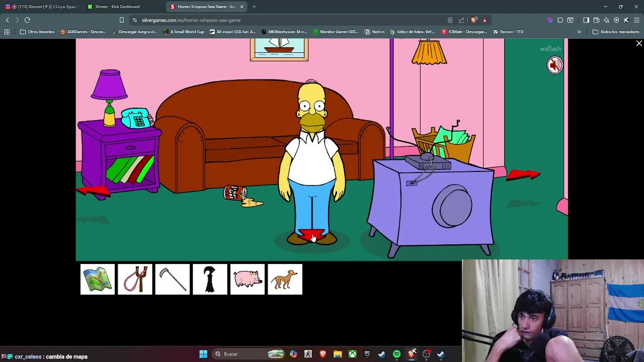Toggle the game sound mute button

[x=555, y=65]
